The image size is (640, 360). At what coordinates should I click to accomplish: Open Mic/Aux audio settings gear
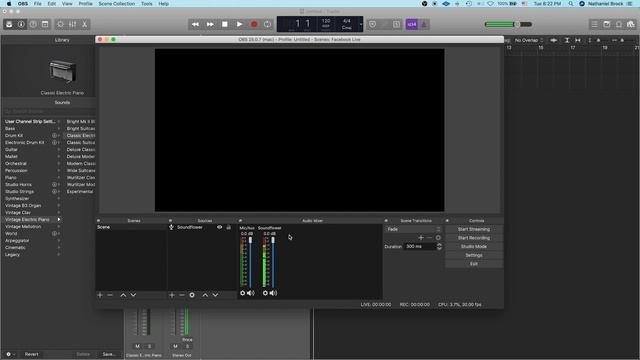point(242,293)
